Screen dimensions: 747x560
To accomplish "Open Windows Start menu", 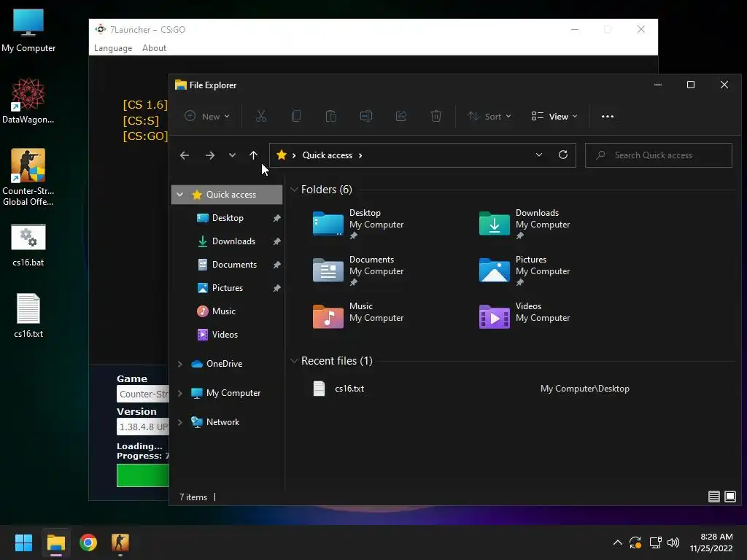I will (23, 542).
